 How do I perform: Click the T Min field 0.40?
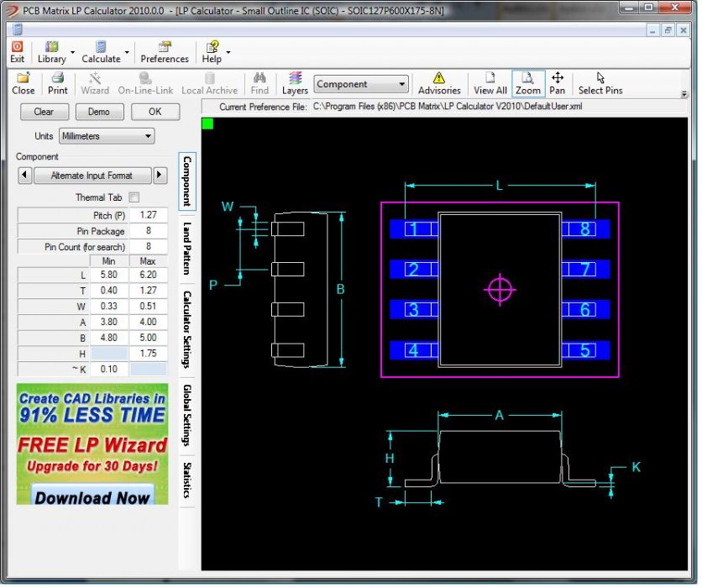[109, 290]
